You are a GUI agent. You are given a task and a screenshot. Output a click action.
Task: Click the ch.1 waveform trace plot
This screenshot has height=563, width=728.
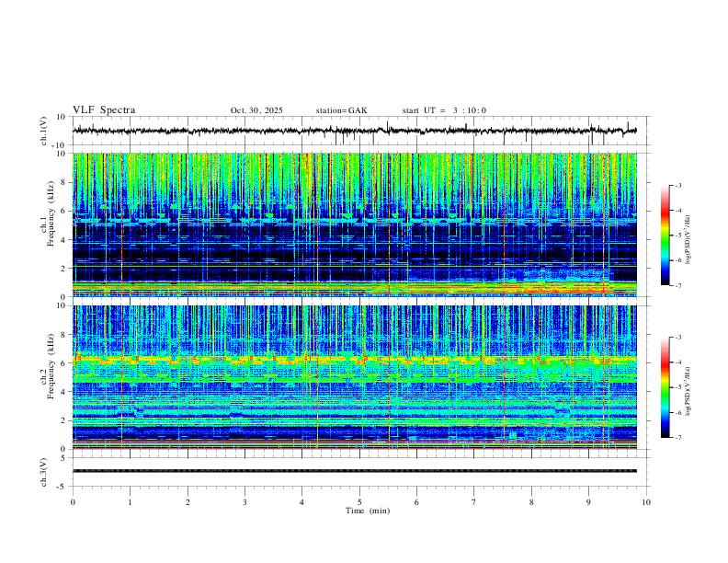tap(355, 131)
